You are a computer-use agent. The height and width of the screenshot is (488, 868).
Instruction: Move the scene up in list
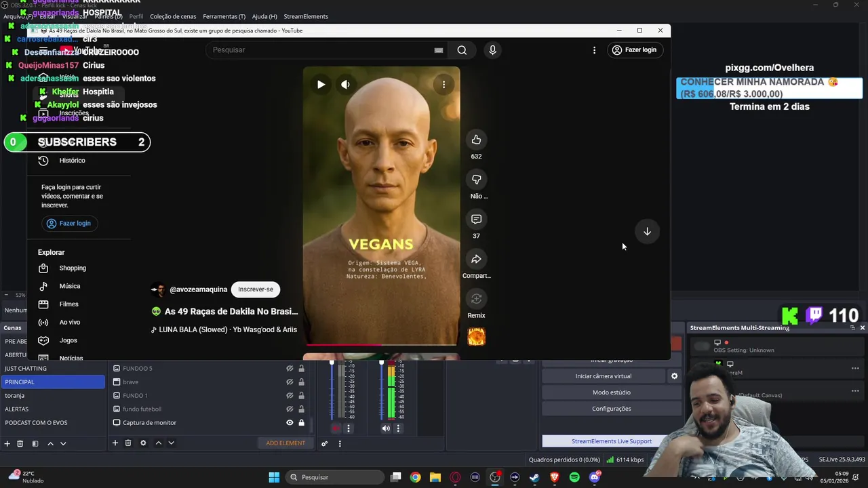[x=50, y=443]
